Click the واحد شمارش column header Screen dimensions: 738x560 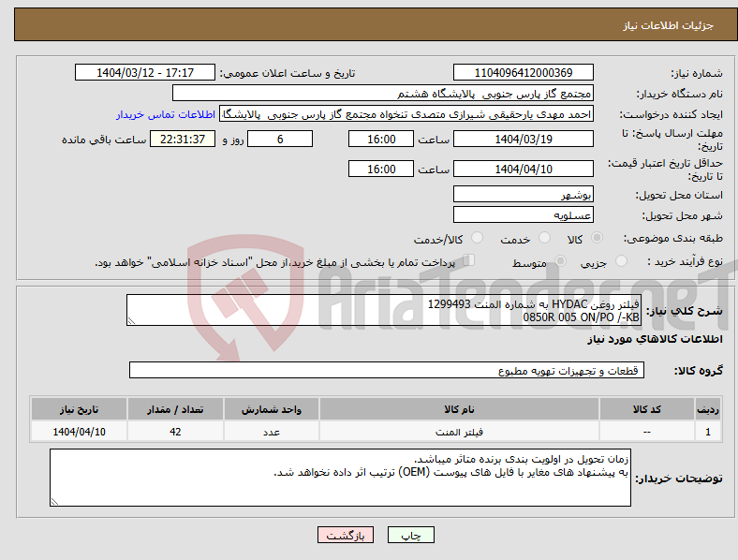[x=272, y=409]
